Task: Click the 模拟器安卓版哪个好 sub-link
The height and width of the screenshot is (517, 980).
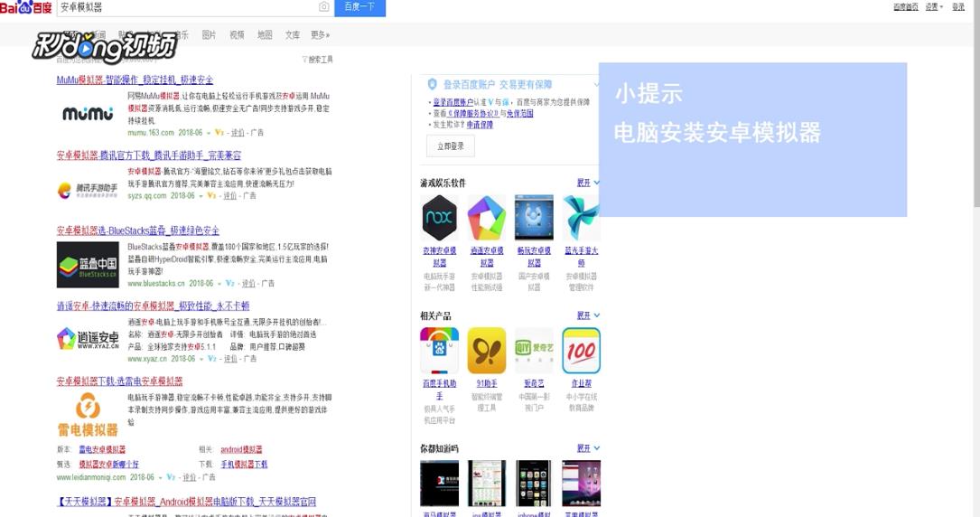Action: point(108,465)
